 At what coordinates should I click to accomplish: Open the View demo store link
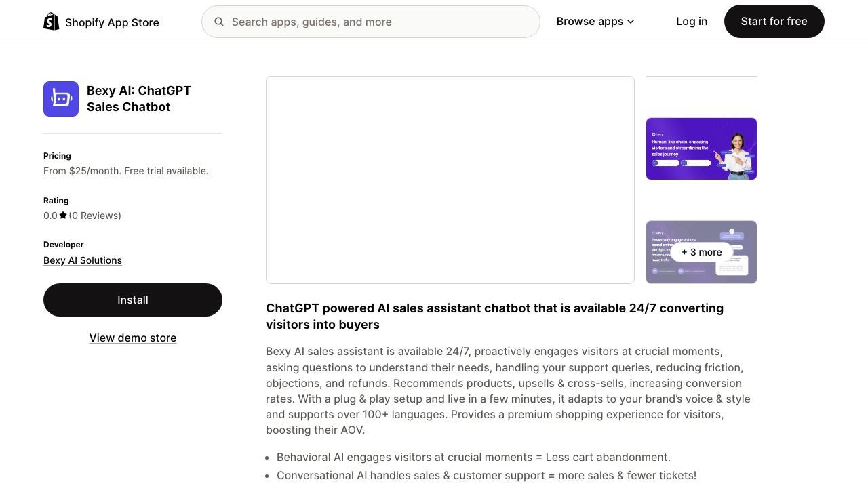coord(133,338)
